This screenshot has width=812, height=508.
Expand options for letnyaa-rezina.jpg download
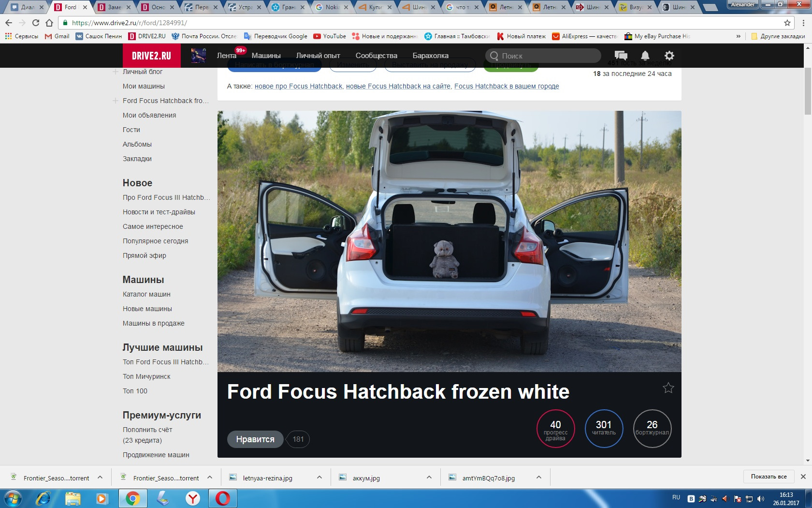click(x=319, y=478)
